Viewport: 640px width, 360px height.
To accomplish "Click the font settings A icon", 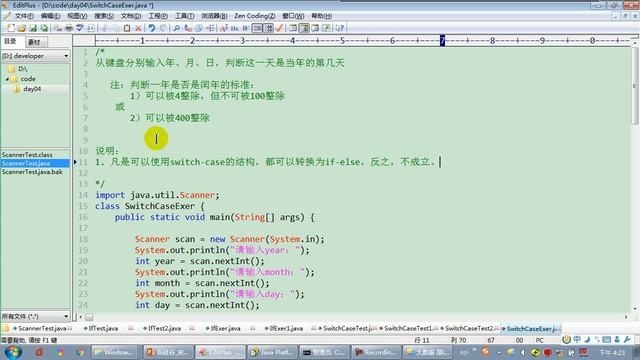I will [224, 28].
